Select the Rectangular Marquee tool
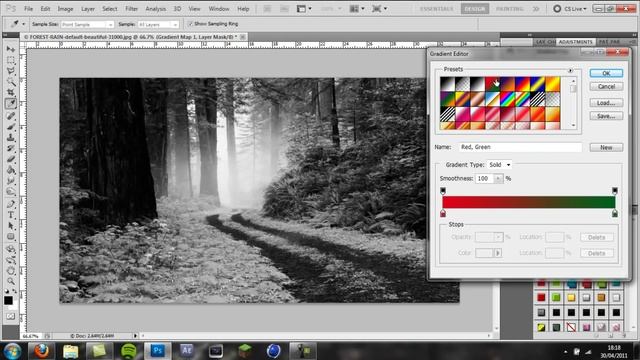The image size is (640, 360). tap(11, 60)
